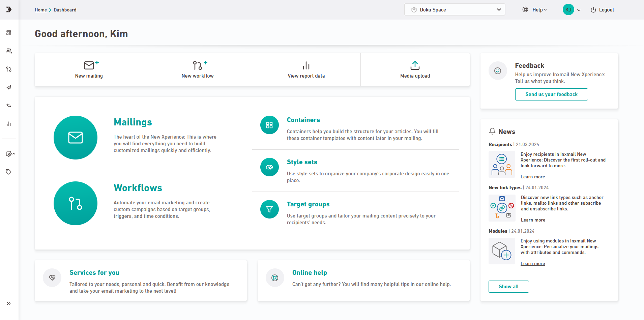Screen dimensions: 644x320
Task: Click the Send us your feedback button
Action: (x=551, y=94)
